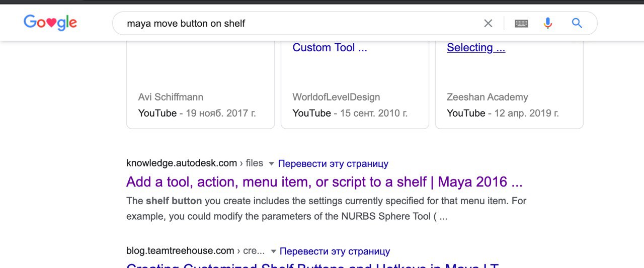The width and height of the screenshot is (644, 268).
Task: Translate the Autodesk result page link
Action: (333, 164)
